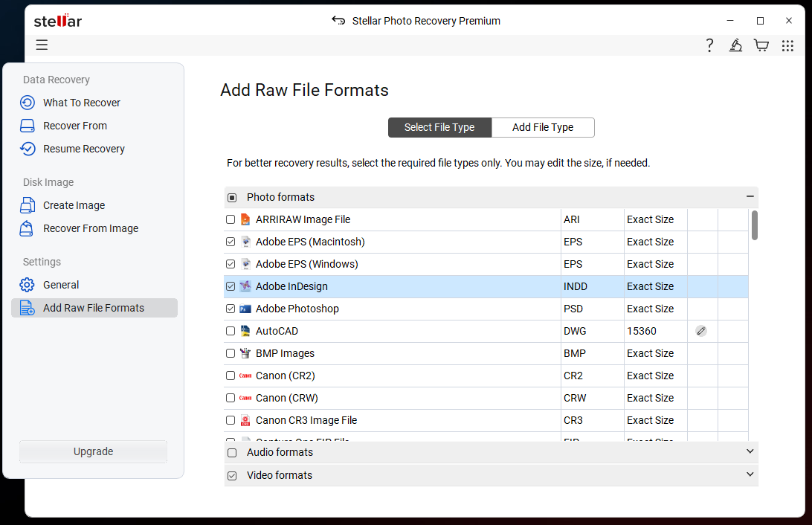The image size is (812, 525).
Task: Click the shopping cart icon
Action: coord(761,45)
